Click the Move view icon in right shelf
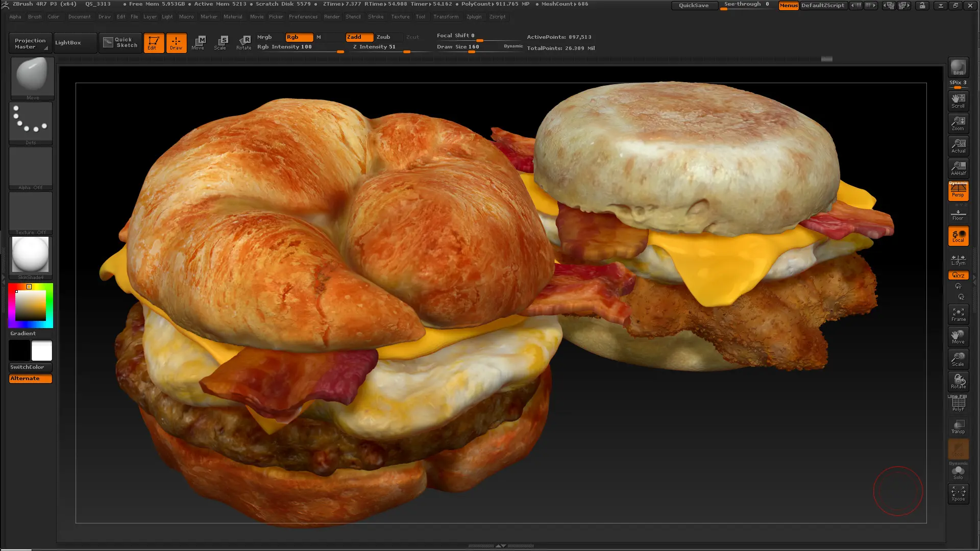The width and height of the screenshot is (980, 551). click(958, 337)
